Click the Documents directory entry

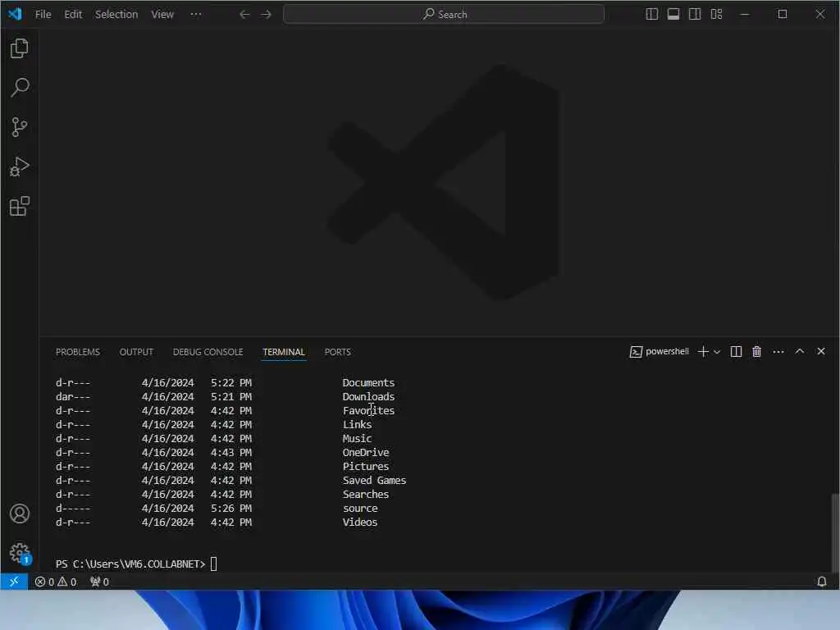pyautogui.click(x=368, y=382)
